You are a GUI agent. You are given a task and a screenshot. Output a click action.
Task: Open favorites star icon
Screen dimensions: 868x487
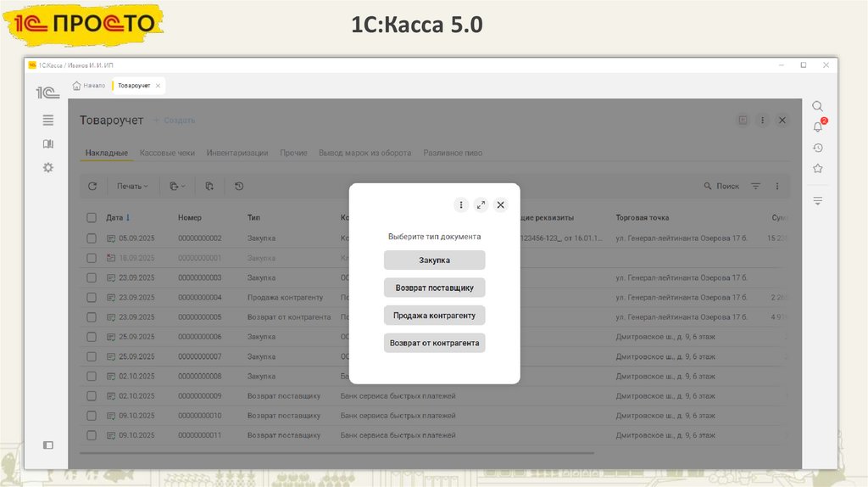click(818, 169)
